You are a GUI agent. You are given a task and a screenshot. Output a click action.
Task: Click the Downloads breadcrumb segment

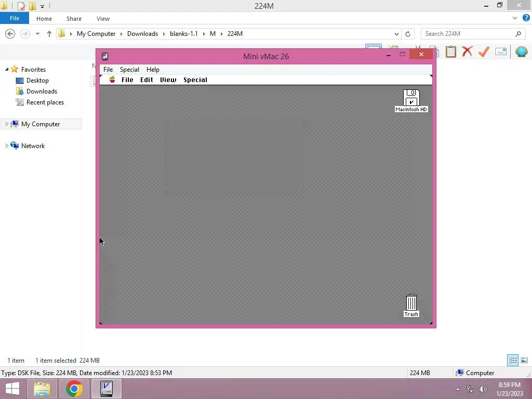[x=142, y=34]
